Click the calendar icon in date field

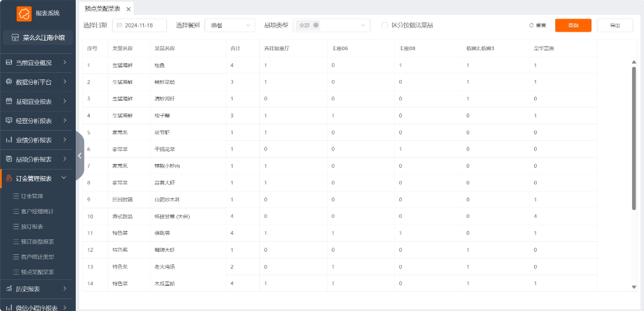tap(119, 25)
